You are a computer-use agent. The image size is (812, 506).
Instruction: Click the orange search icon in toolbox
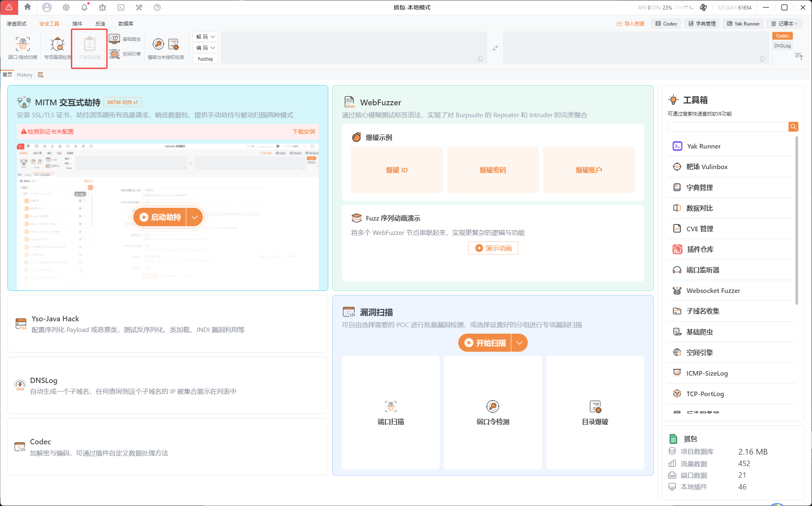tap(793, 127)
